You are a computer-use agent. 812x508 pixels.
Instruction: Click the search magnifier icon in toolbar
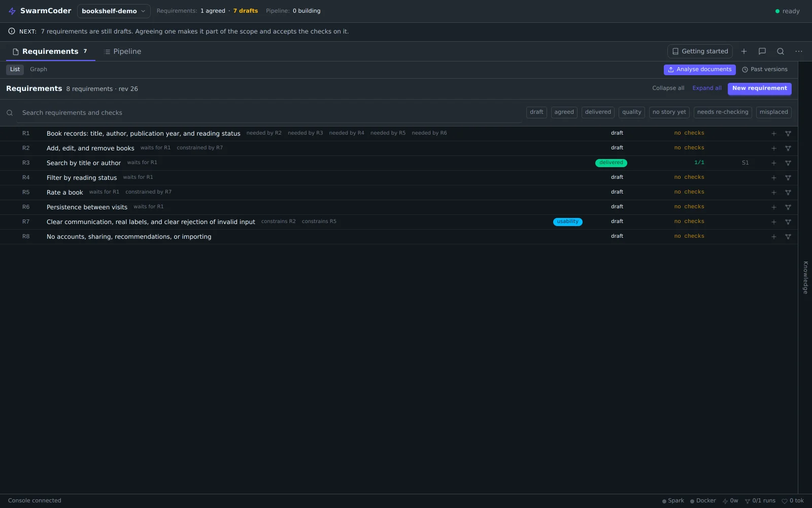pos(781,51)
